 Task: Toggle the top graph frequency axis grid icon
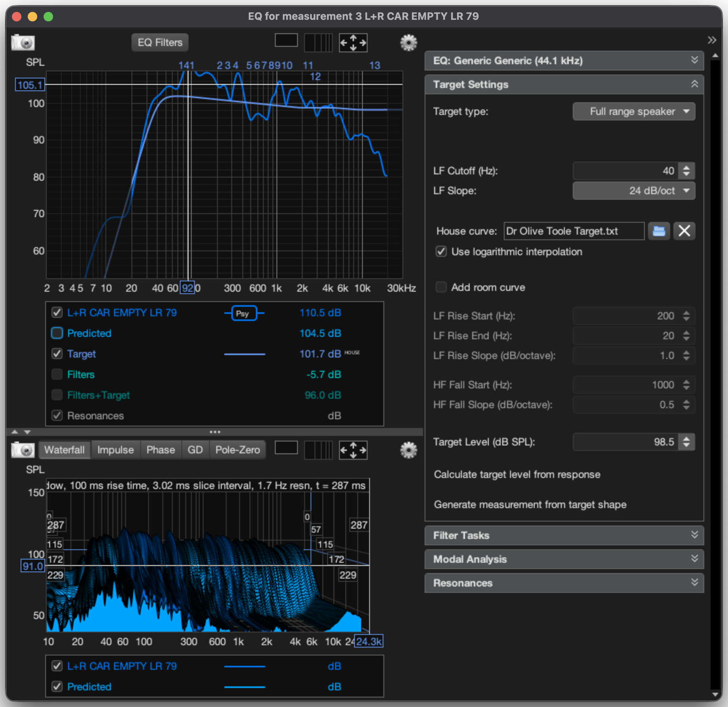(x=318, y=42)
